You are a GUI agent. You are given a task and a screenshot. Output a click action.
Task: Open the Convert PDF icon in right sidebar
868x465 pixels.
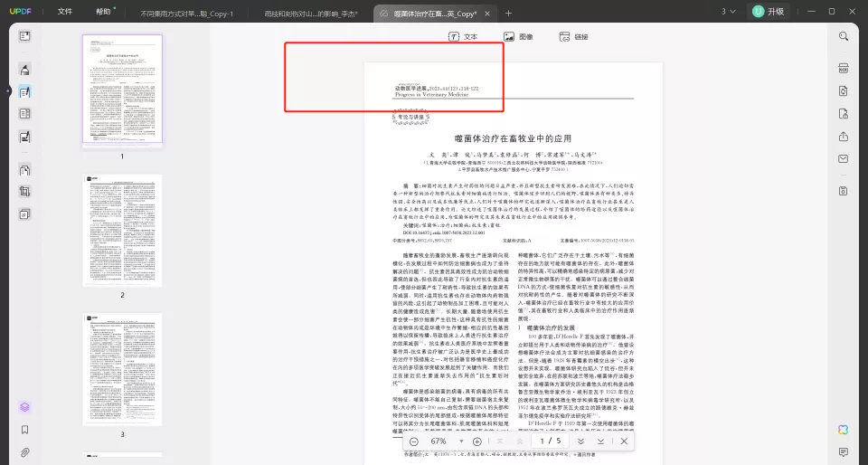[x=843, y=91]
